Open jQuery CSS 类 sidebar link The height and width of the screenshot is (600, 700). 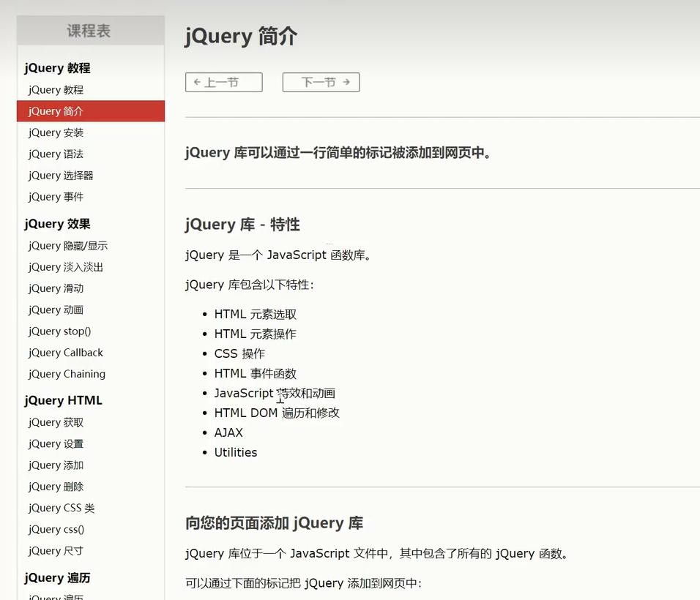pyautogui.click(x=62, y=508)
